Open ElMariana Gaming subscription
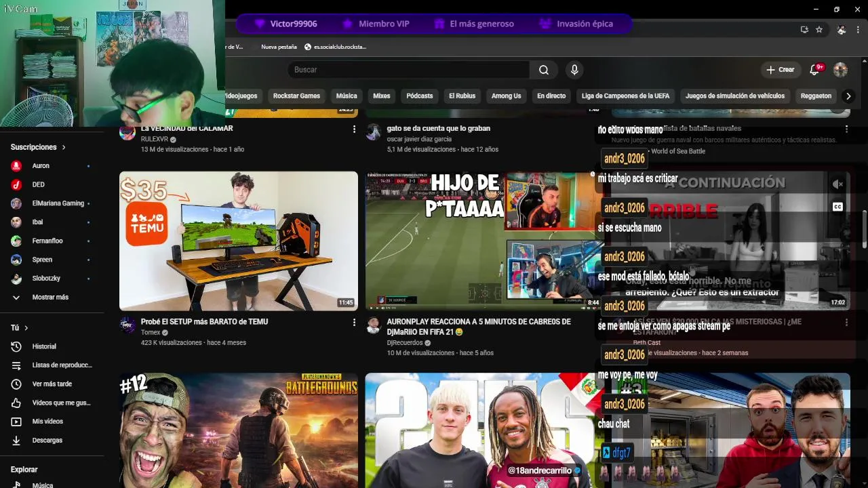 [x=52, y=203]
